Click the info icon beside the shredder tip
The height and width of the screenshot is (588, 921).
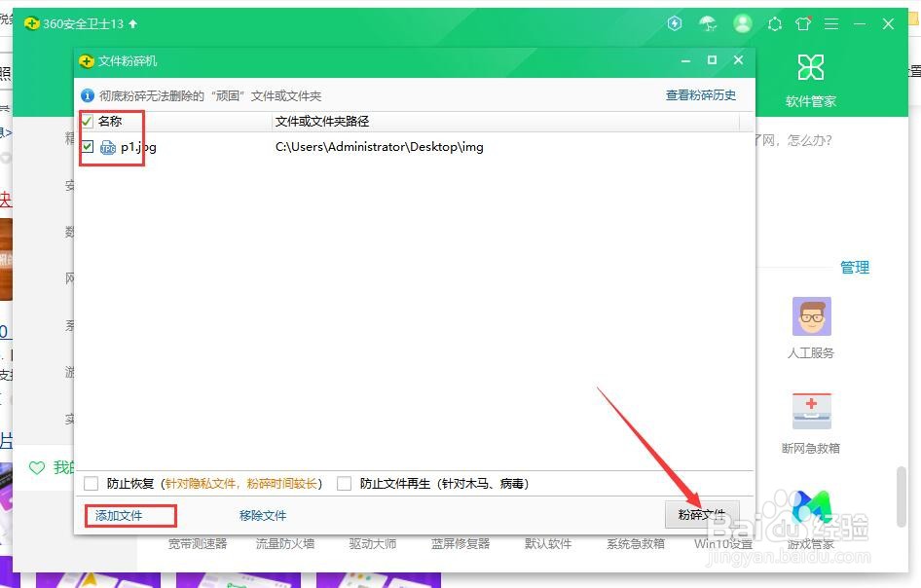pos(88,95)
